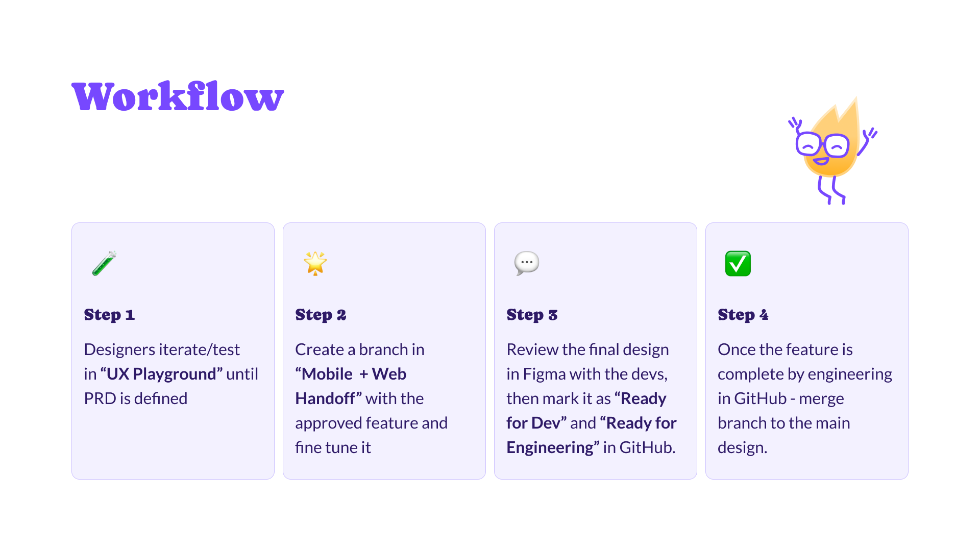Viewport: 980px width, 551px height.
Task: Click "Once the feature is" text line
Action: [x=785, y=349]
